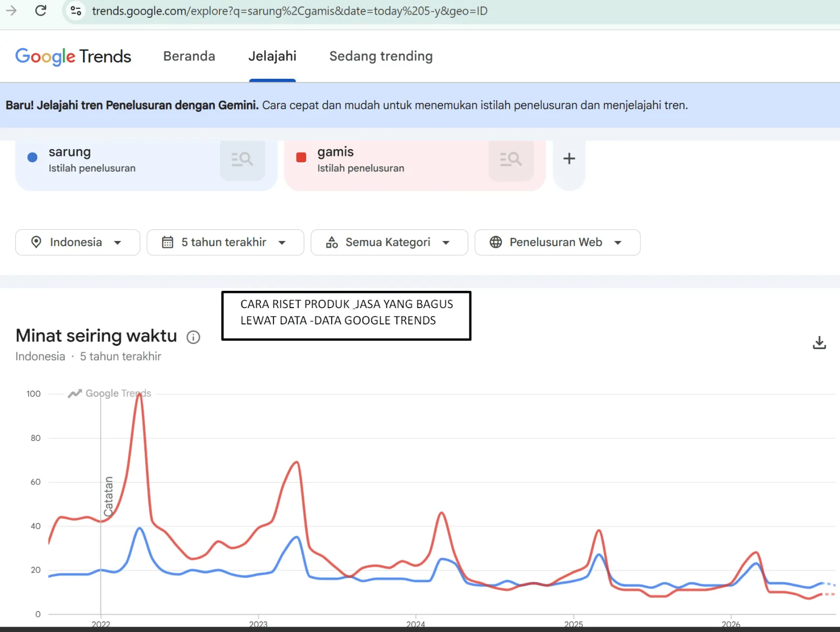Open the site information icon in address bar

pos(76,10)
